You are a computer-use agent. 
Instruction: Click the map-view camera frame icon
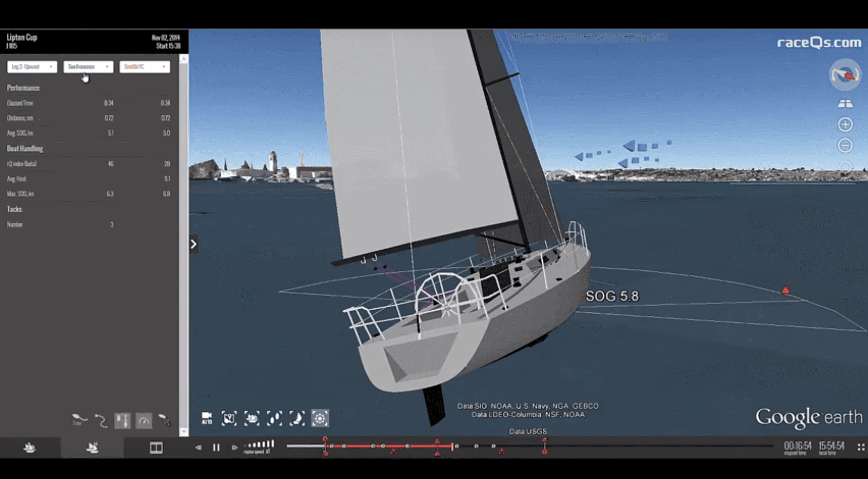(x=229, y=418)
